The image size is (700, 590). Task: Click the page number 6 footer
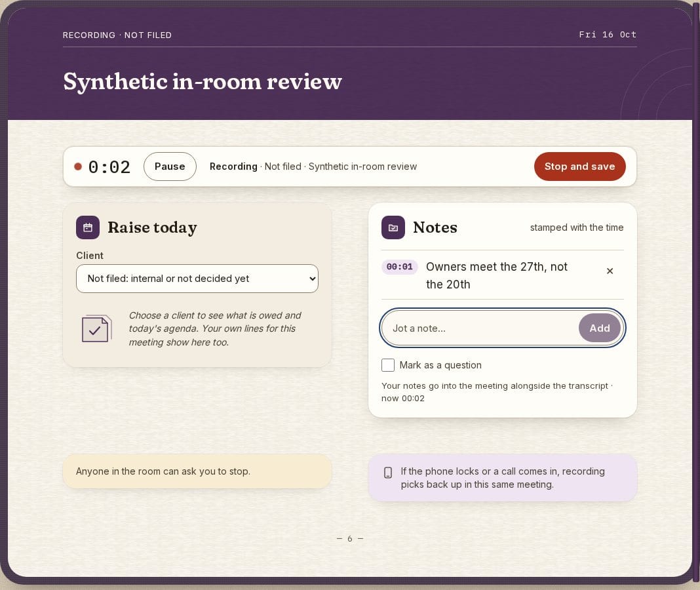(350, 539)
